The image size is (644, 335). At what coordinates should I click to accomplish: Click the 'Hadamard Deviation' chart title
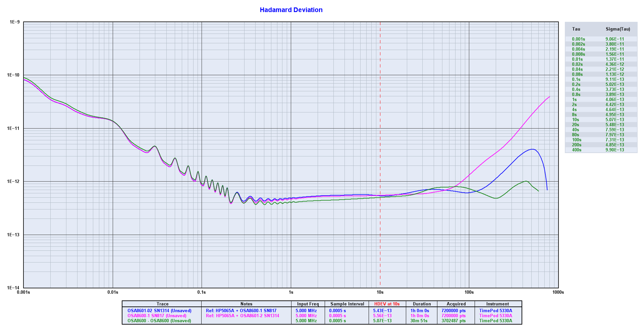(x=291, y=10)
